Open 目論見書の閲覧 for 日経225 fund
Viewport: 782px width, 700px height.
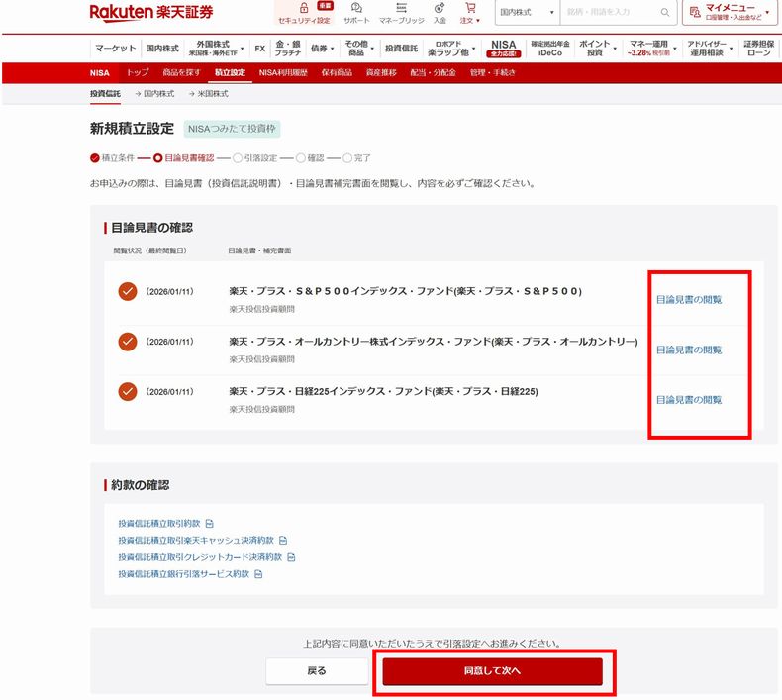(689, 400)
